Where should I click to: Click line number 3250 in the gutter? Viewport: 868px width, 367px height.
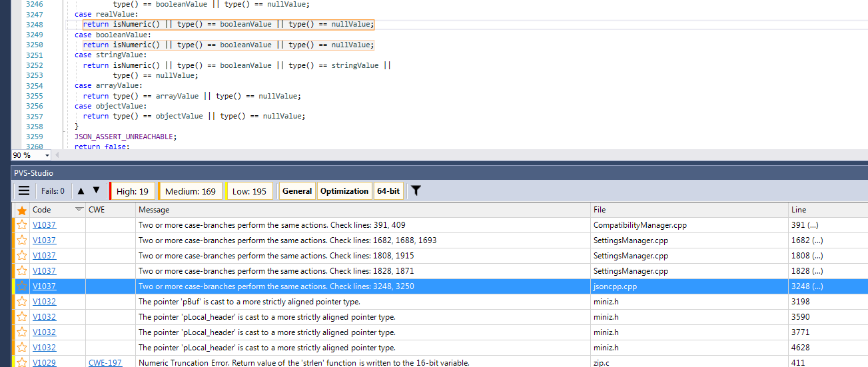pos(35,45)
